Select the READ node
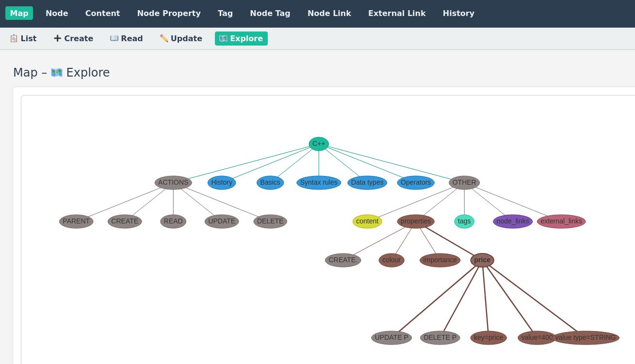 tap(173, 222)
